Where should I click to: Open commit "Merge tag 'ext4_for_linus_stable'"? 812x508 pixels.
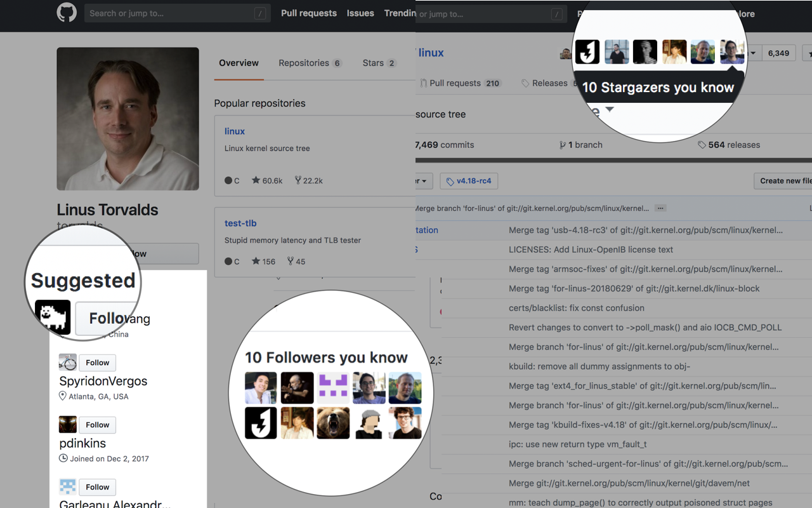[x=643, y=386]
